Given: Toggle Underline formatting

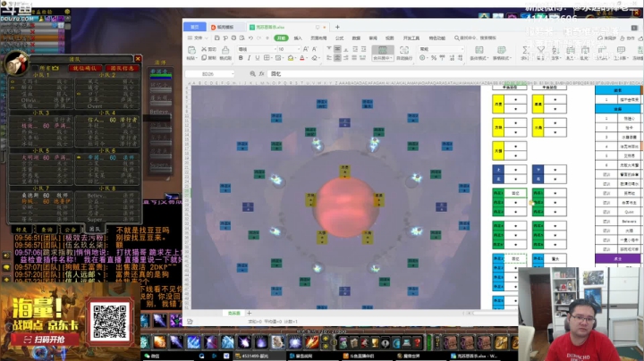Looking at the screenshot, I should click(x=257, y=58).
